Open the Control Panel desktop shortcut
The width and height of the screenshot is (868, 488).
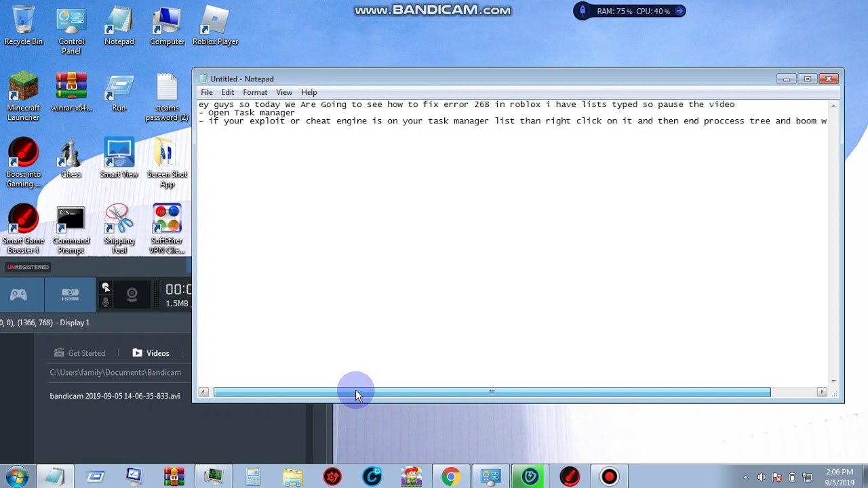[x=71, y=30]
